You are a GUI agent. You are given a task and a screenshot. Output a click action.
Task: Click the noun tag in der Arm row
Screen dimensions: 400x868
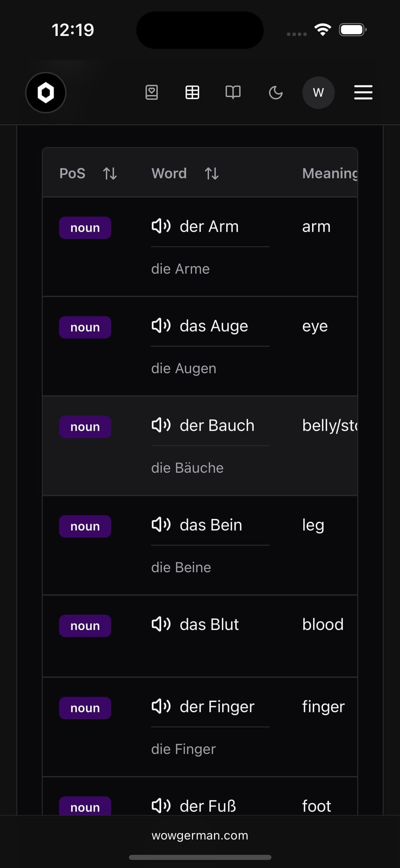(85, 228)
